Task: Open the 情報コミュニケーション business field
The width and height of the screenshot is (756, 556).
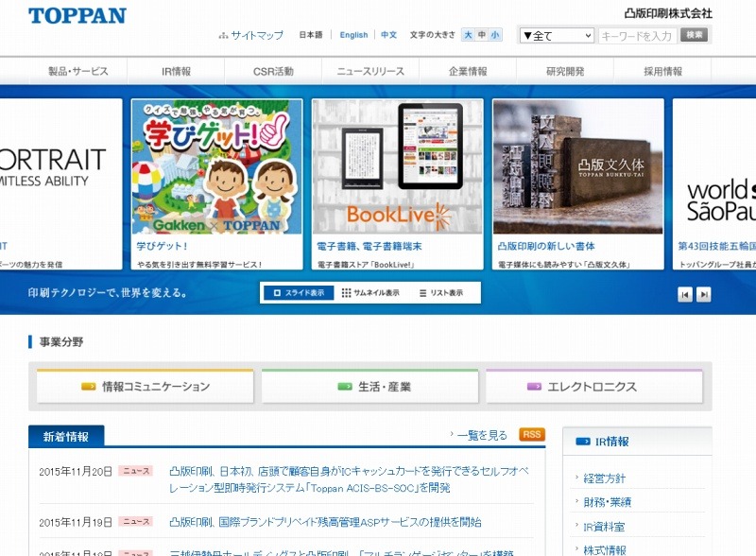Action: coord(146,387)
